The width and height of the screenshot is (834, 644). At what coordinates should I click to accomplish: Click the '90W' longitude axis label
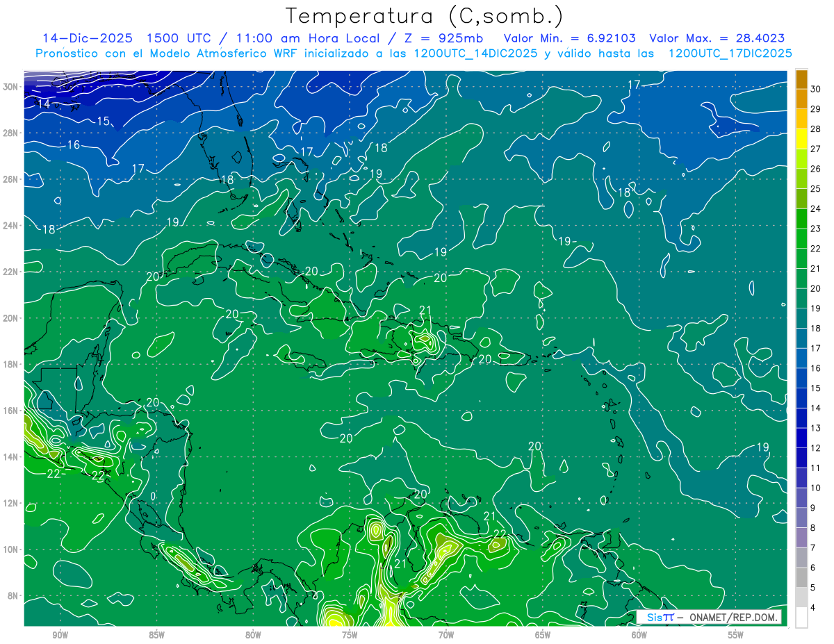(x=60, y=635)
